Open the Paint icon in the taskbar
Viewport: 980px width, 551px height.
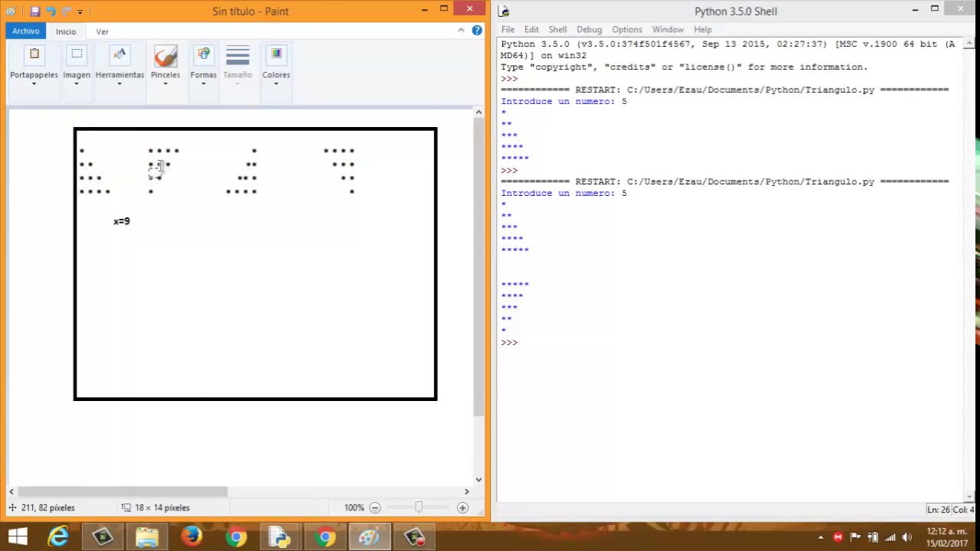(369, 537)
